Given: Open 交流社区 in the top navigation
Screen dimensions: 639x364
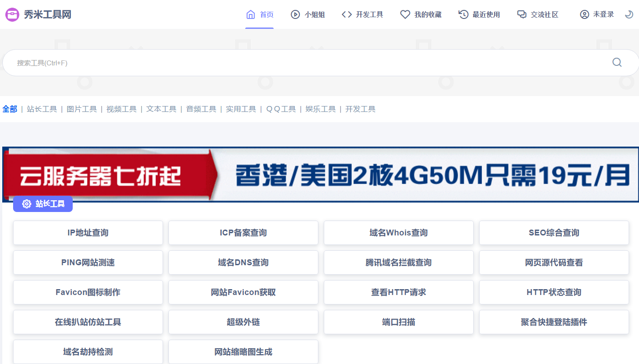Looking at the screenshot, I should 538,14.
